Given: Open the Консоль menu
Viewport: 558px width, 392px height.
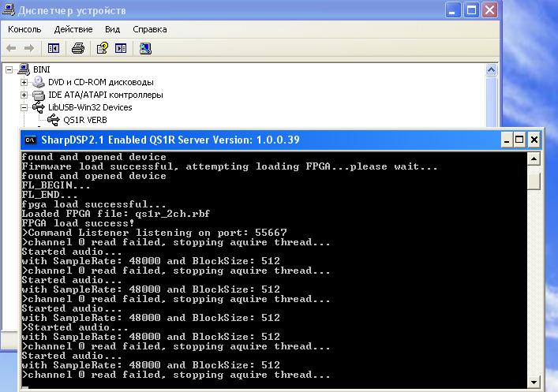Looking at the screenshot, I should tap(24, 29).
